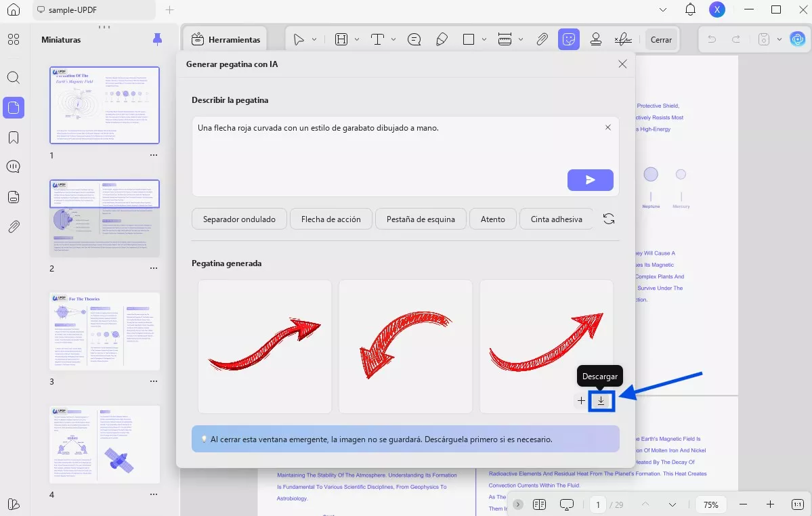This screenshot has height=516, width=812.
Task: Select the attach file paperclip tool
Action: click(542, 39)
